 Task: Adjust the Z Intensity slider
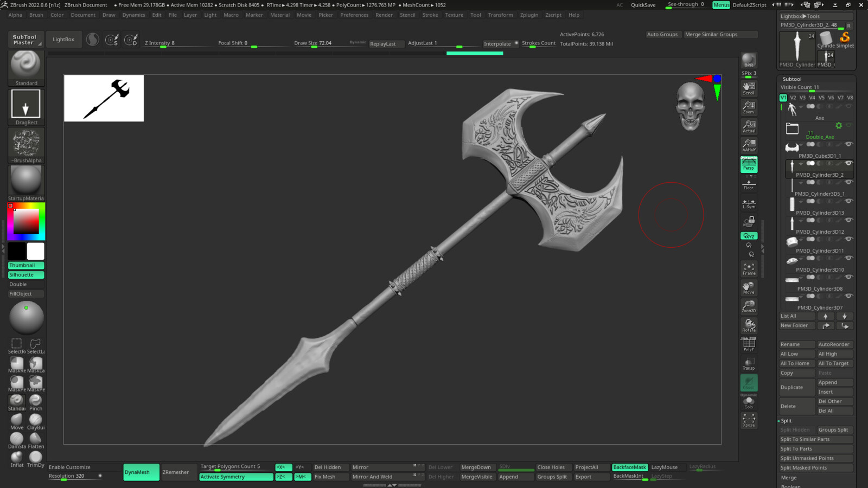(x=177, y=43)
